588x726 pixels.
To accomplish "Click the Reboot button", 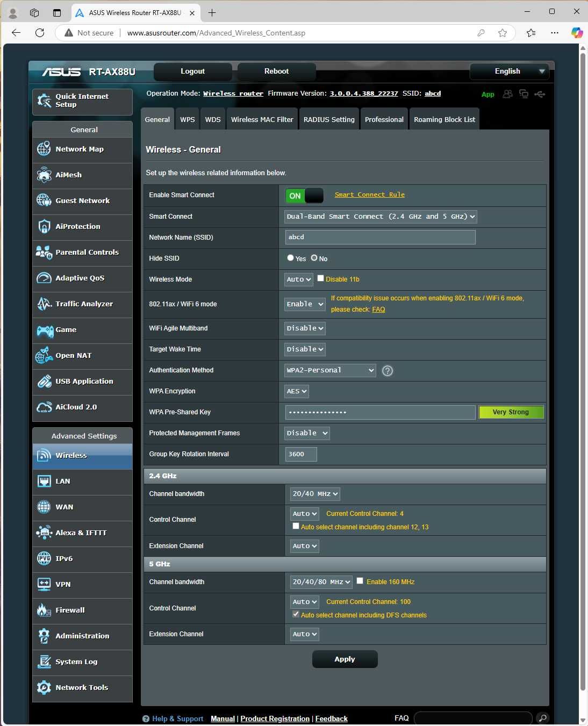I will pos(277,71).
